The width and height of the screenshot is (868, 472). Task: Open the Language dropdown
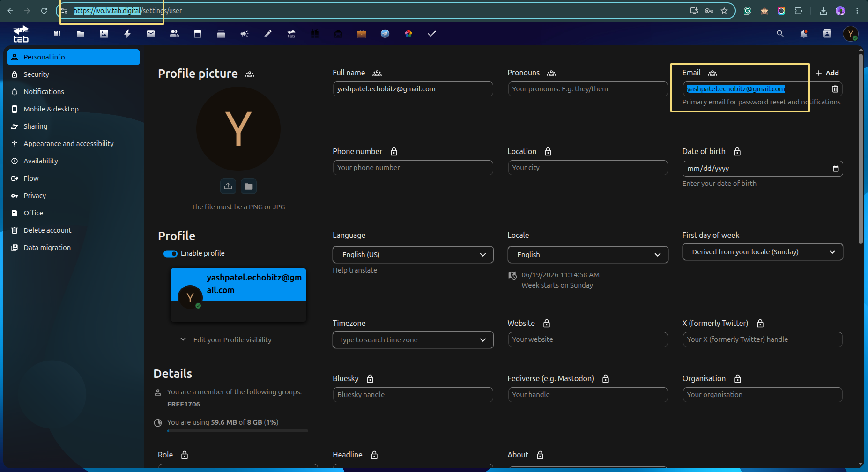tap(413, 255)
